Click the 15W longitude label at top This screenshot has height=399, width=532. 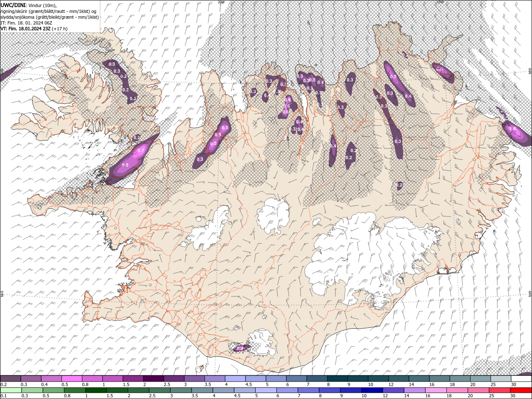(x=440, y=2)
